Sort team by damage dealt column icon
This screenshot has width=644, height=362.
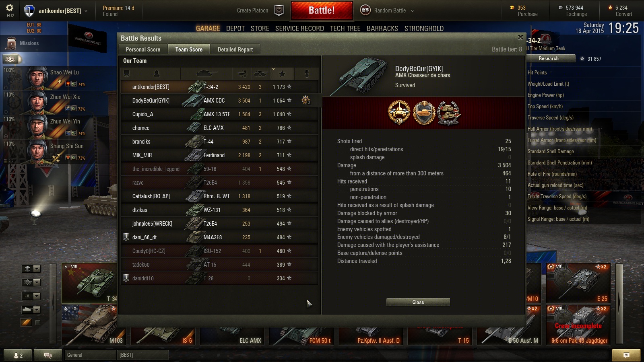click(242, 74)
